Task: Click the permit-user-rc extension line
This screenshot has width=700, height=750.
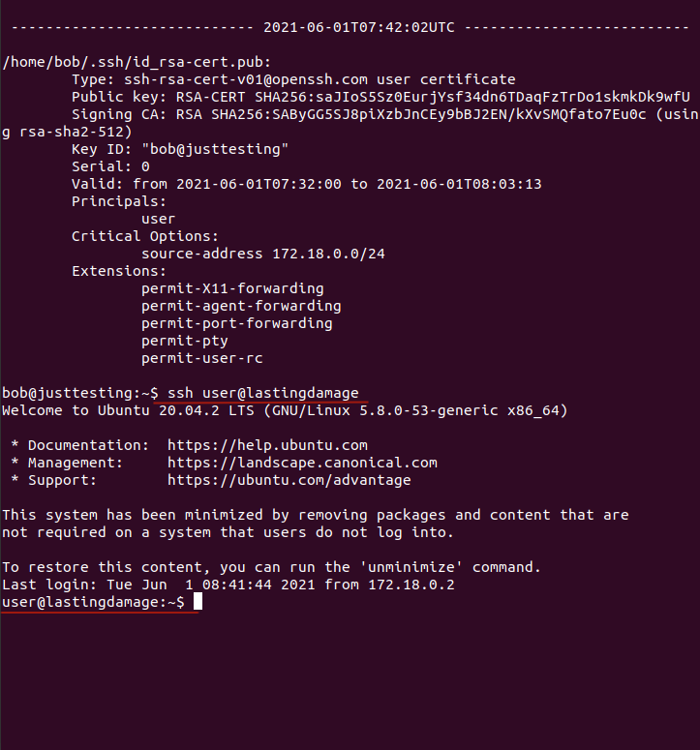Action: [x=202, y=358]
